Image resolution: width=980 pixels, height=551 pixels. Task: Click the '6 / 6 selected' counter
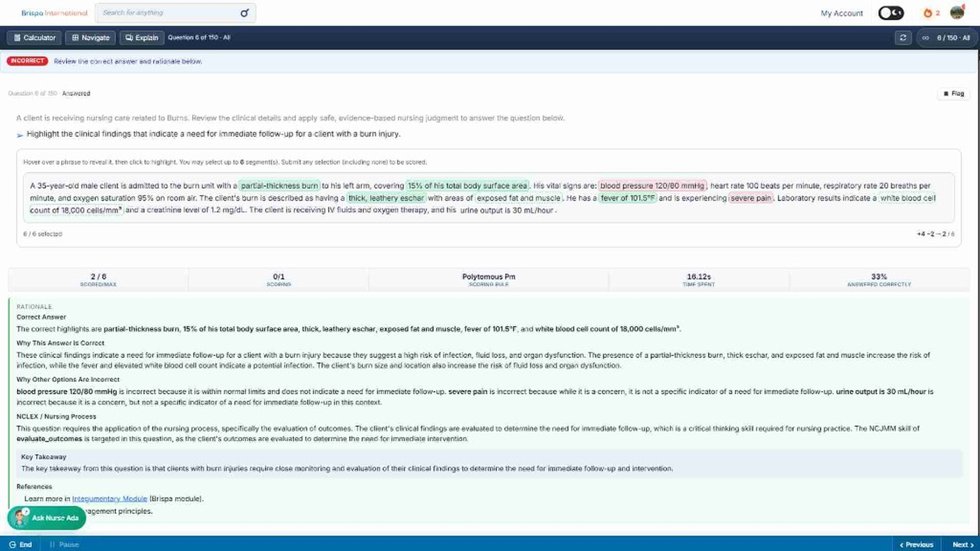[x=43, y=234]
